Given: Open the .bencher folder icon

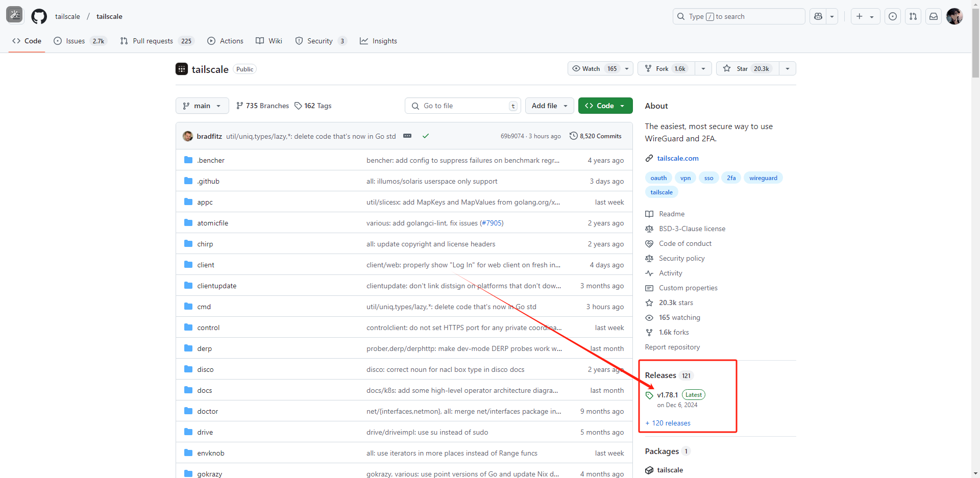Looking at the screenshot, I should [x=188, y=160].
